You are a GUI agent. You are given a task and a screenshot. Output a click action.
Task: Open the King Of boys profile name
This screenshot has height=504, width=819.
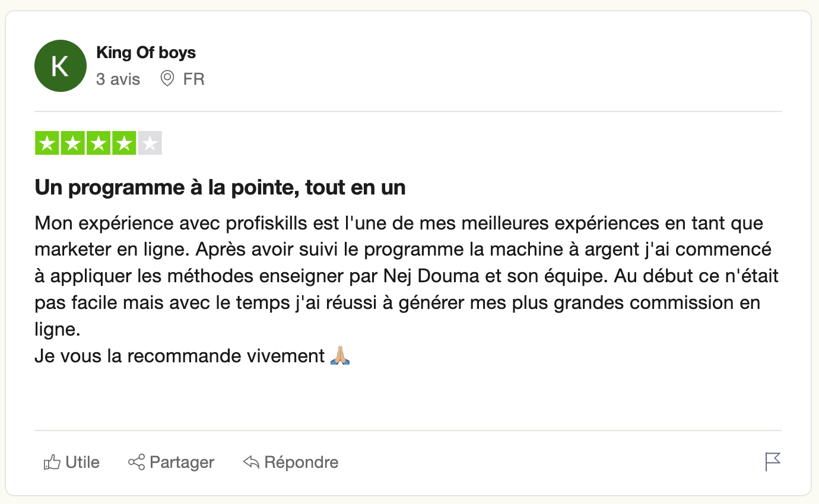[x=146, y=53]
